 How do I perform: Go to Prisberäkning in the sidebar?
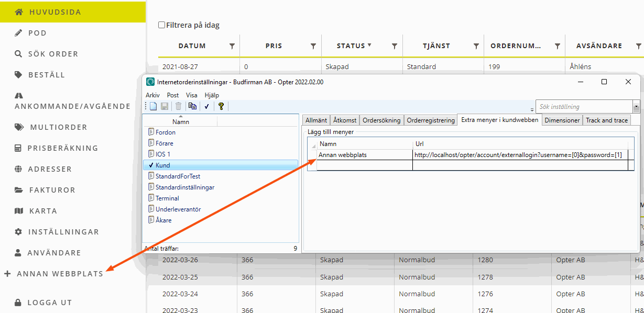point(63,148)
